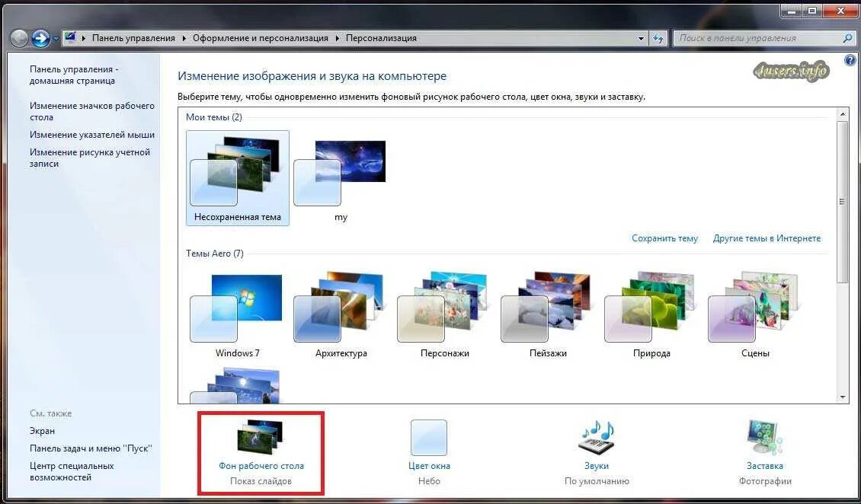Apply the Windows 7 Aero theme
The image size is (861, 504).
pos(237,314)
